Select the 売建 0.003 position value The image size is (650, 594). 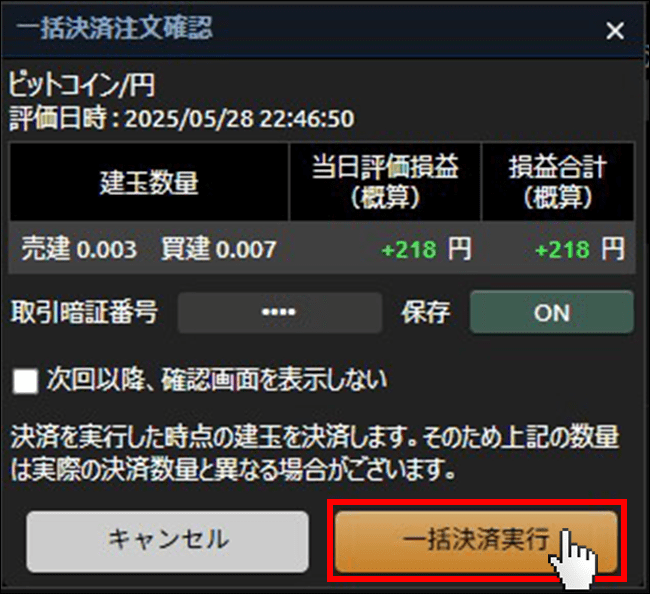[79, 249]
